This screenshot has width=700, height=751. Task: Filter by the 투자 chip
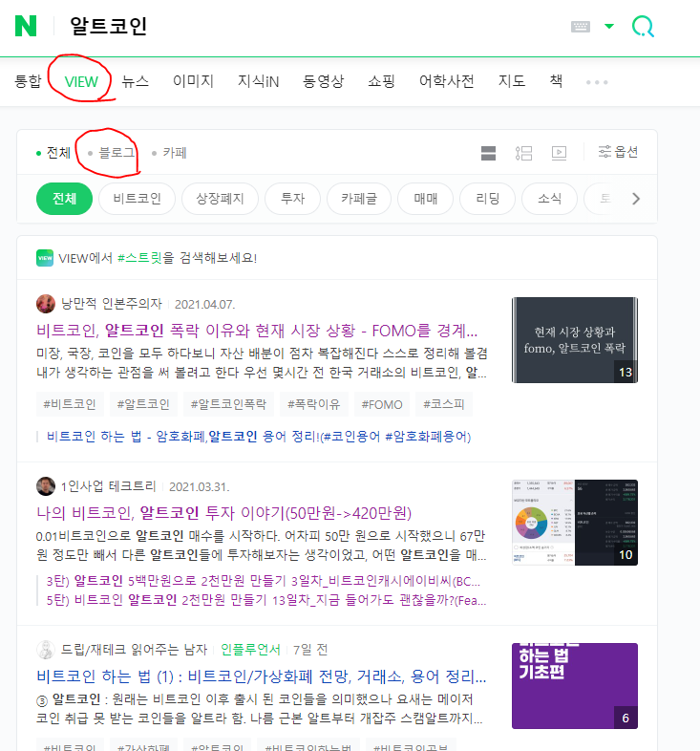click(292, 199)
